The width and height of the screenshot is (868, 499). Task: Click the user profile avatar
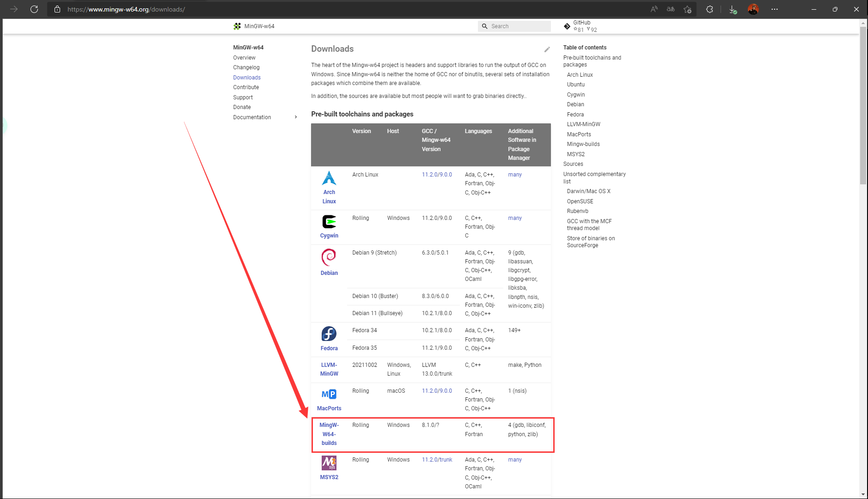coord(753,9)
